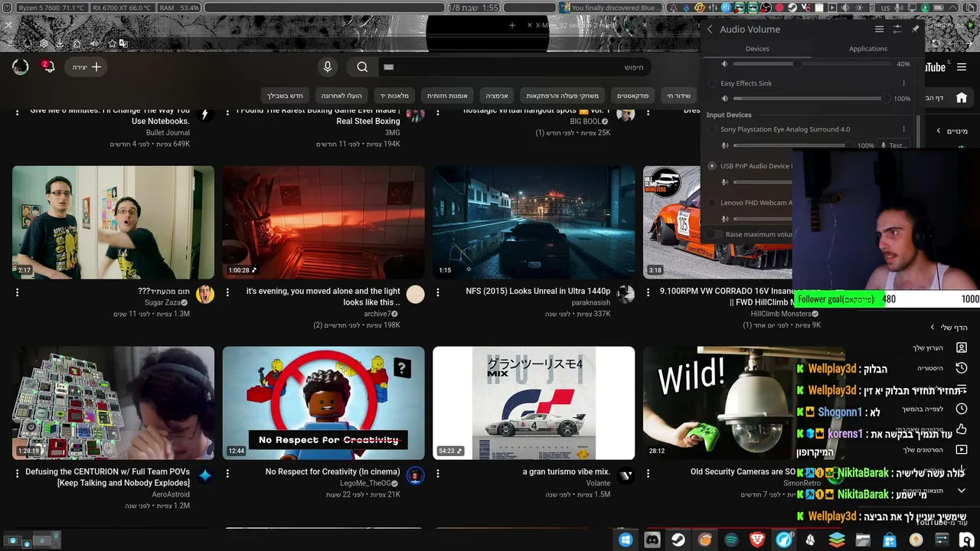Screen dimensions: 980x551
Task: Open options for a gran turismo vibe mix
Action: click(x=438, y=474)
